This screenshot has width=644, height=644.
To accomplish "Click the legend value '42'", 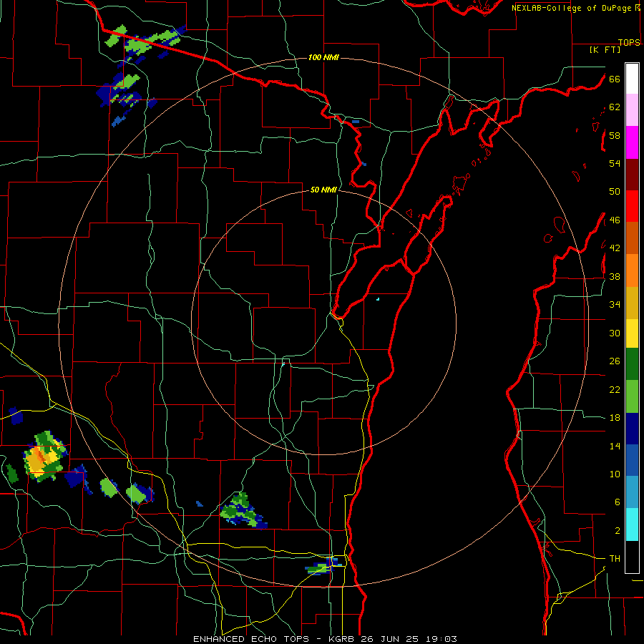I will click(x=615, y=248).
